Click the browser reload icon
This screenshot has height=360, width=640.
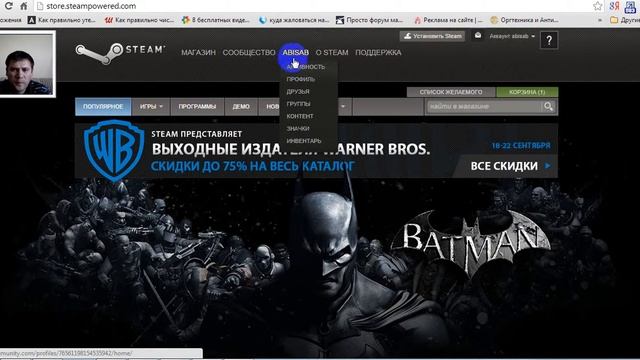click(8, 6)
